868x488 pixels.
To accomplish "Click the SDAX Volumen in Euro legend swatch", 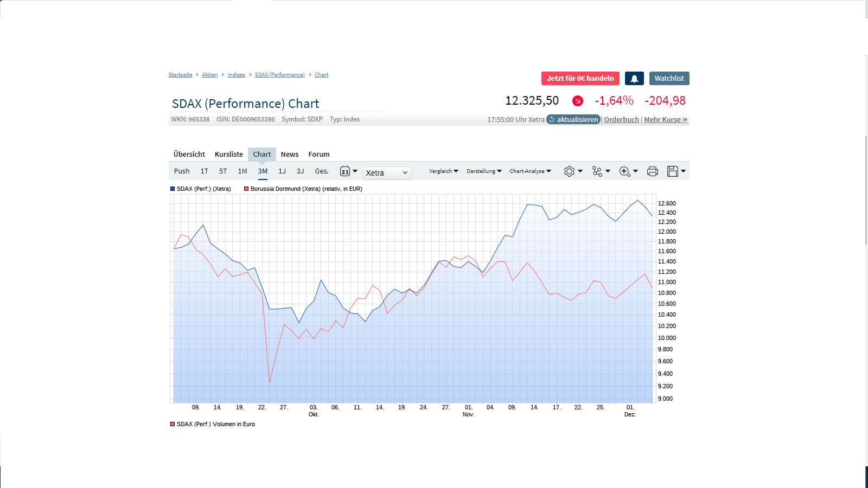I will click(x=173, y=424).
